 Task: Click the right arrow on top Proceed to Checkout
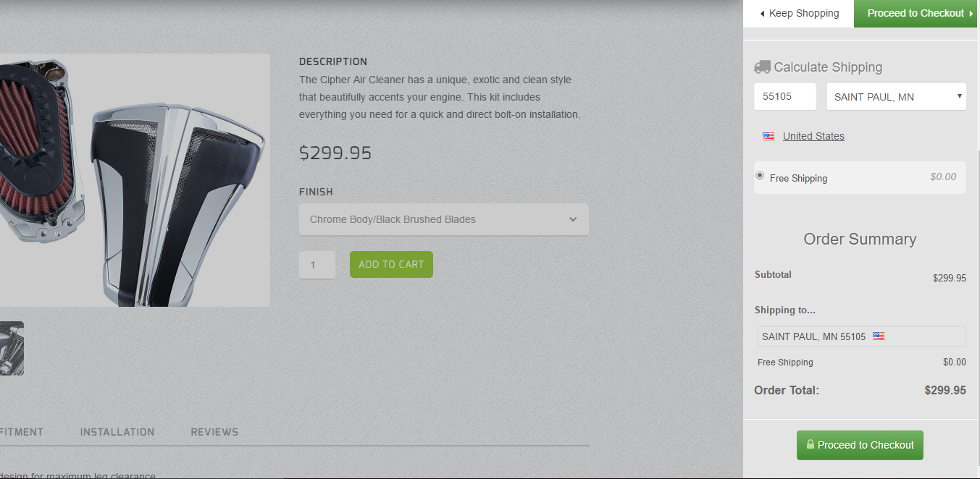pos(971,14)
